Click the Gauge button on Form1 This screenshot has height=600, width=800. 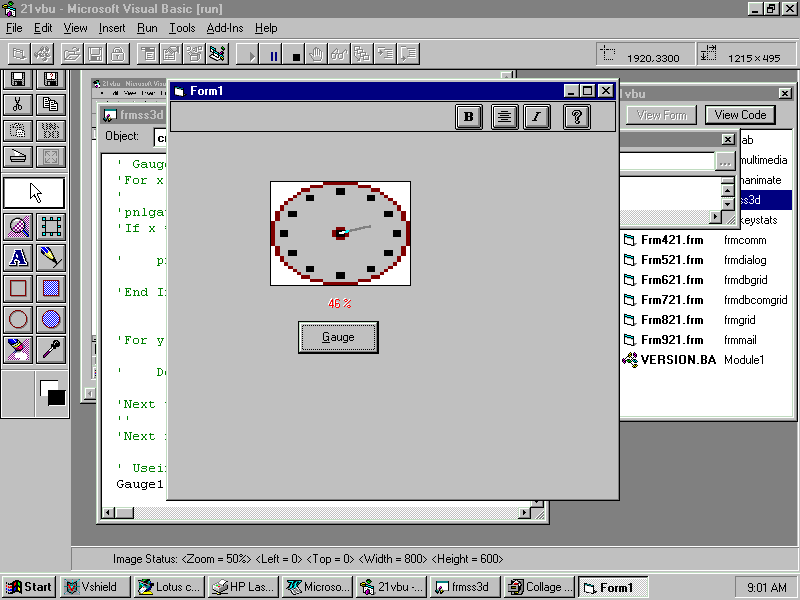click(338, 338)
